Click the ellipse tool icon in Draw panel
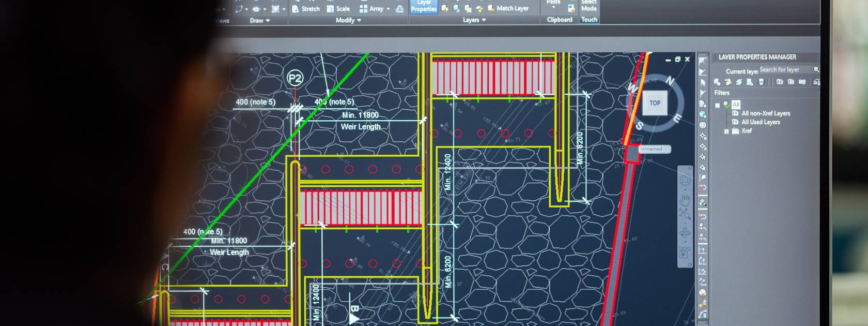 click(256, 9)
